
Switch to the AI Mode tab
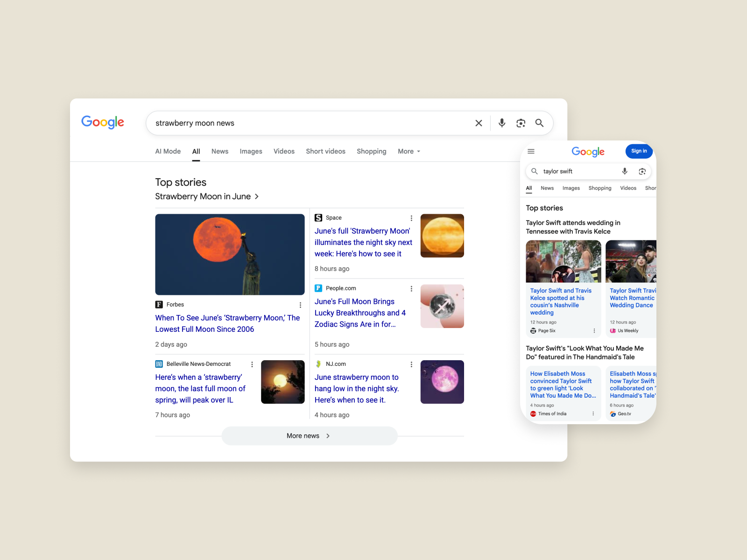168,152
